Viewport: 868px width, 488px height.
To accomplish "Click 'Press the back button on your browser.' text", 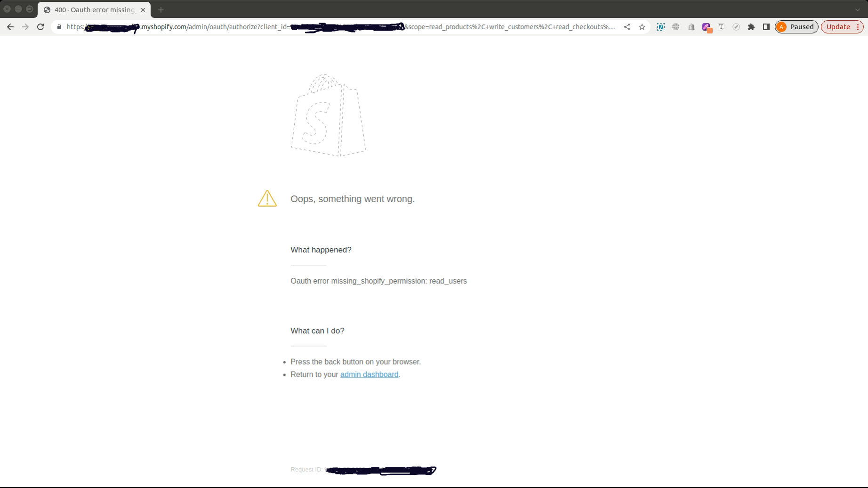I will [x=356, y=362].
